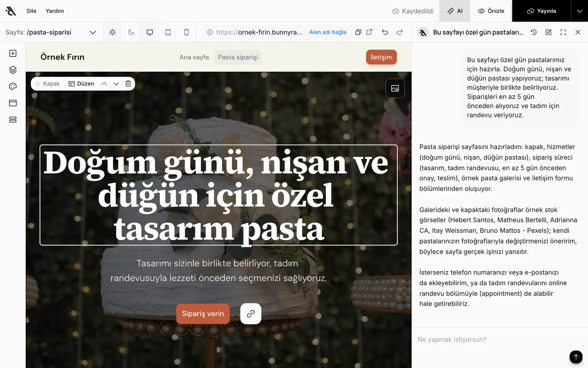
Task: Select Pasta siparişi nav item
Action: click(238, 57)
